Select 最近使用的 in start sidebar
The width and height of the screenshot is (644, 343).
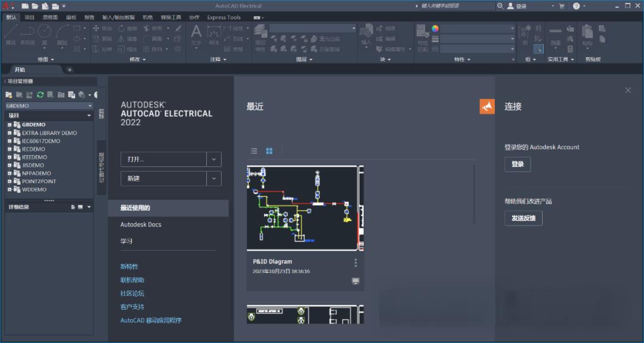point(168,208)
